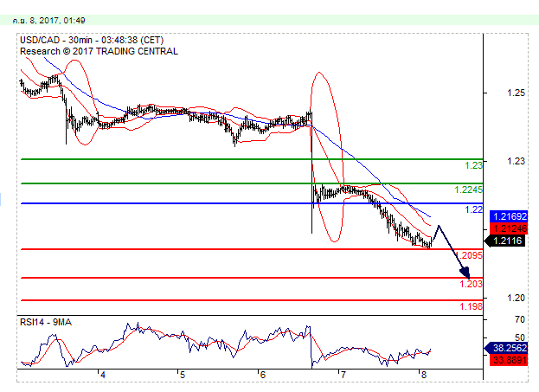Image resolution: width=539 pixels, height=392 pixels.
Task: Click the red 33.8891 RSI value tag
Action: point(509,360)
